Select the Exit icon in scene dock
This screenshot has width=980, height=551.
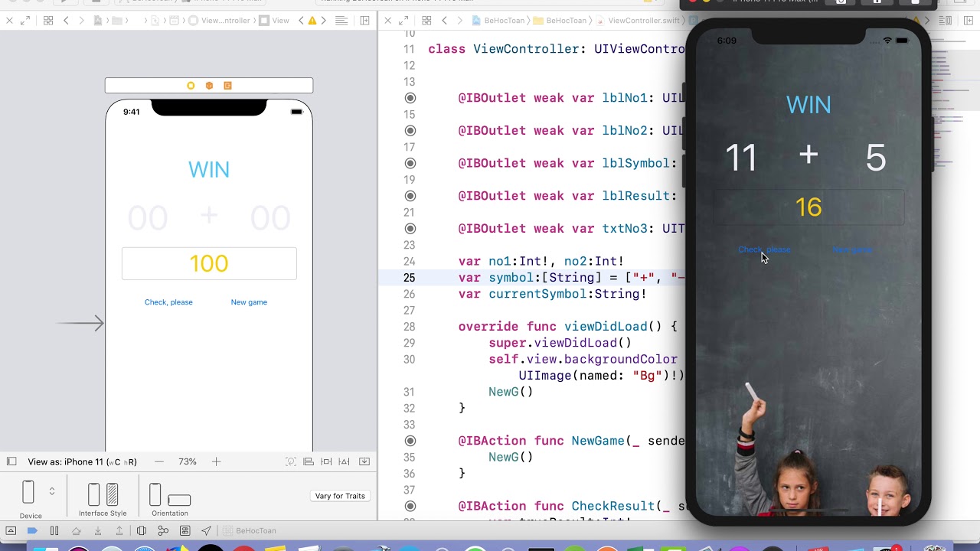(227, 86)
